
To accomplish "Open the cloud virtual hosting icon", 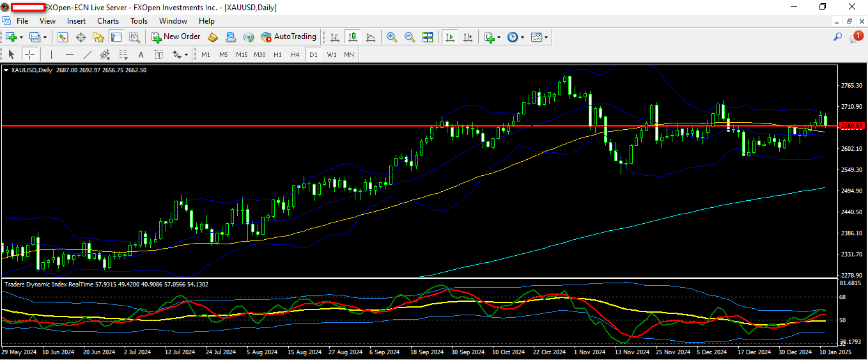I will [231, 37].
